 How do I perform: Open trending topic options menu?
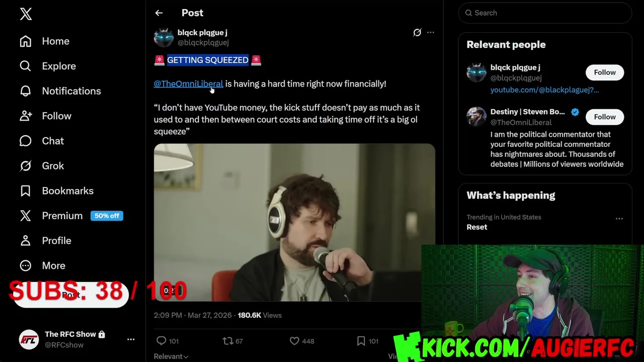(619, 219)
